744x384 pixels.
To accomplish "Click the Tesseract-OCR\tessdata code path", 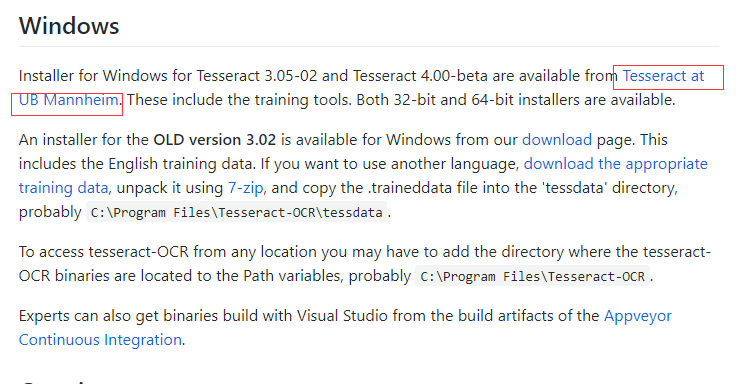I will tap(236, 212).
